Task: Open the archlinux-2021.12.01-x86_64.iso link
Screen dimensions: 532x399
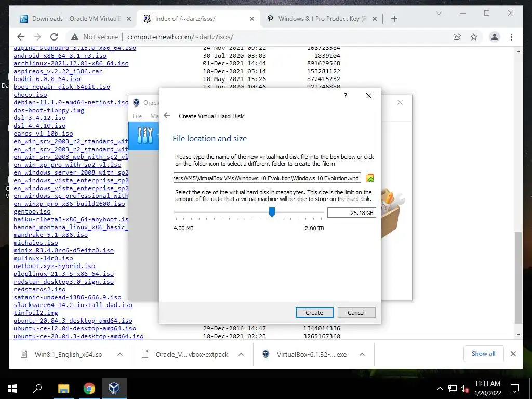Action: point(71,63)
